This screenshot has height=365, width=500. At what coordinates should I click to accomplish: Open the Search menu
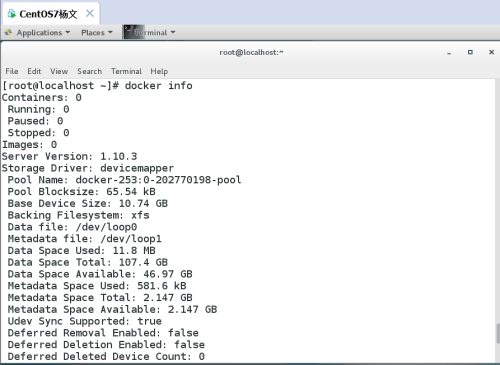tap(90, 71)
